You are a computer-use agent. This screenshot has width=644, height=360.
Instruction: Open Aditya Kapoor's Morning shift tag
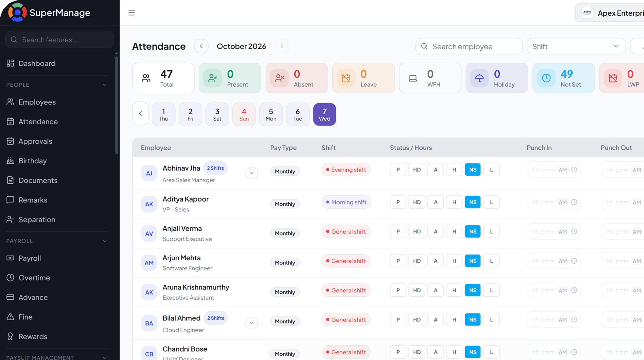[x=346, y=202]
